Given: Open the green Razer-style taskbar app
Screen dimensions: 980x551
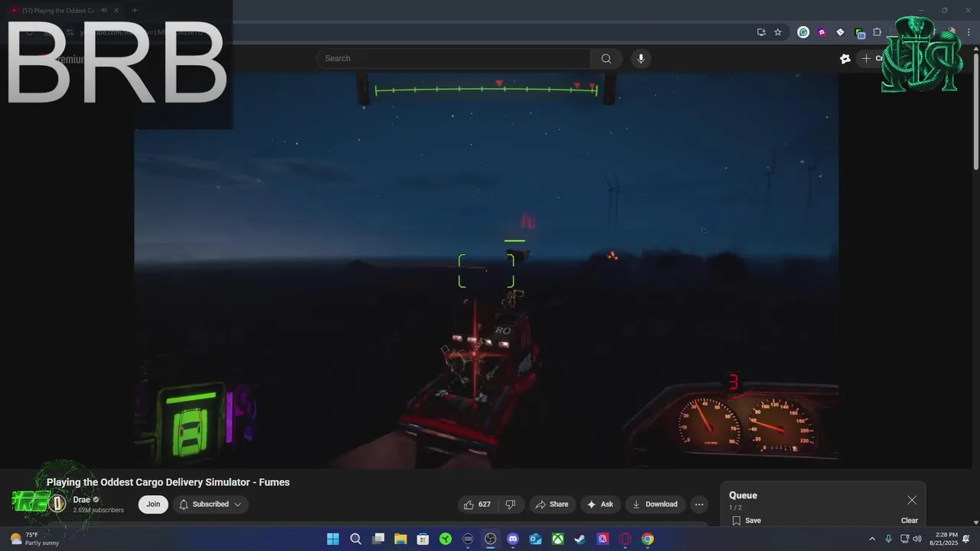Looking at the screenshot, I should [446, 539].
